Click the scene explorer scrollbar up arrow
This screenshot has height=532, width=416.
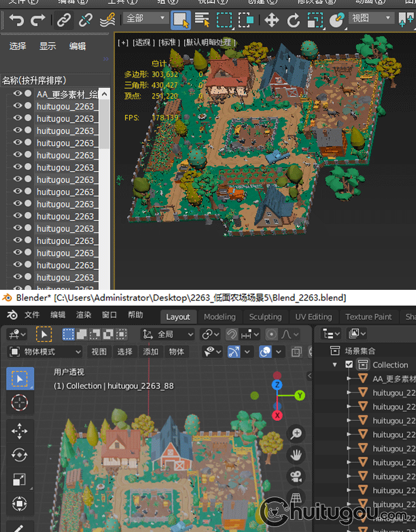tap(105, 94)
